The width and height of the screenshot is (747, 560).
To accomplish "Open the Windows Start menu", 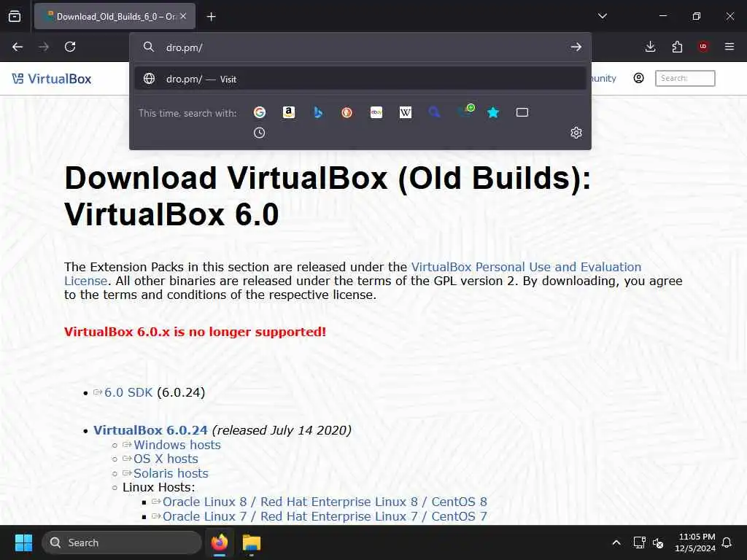I will [23, 542].
